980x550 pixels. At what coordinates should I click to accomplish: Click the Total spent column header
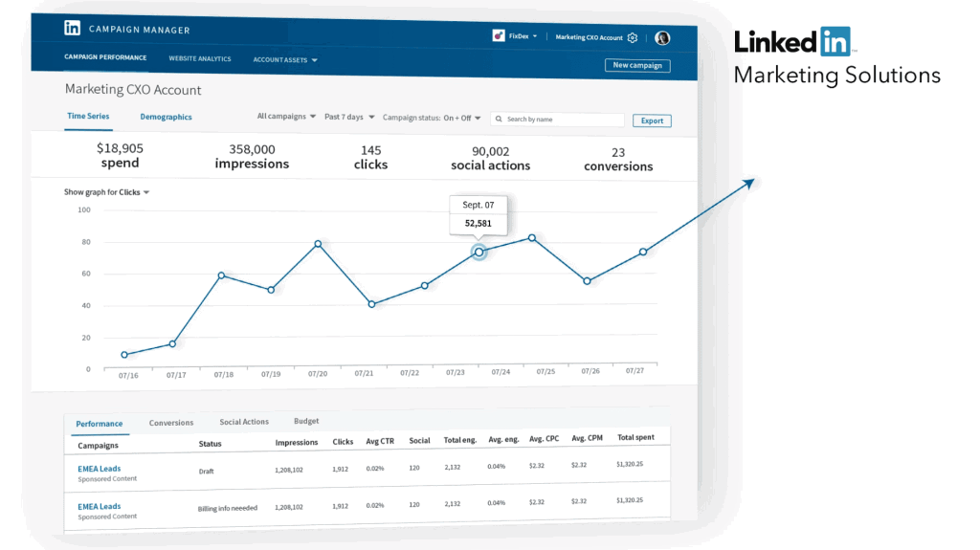pyautogui.click(x=635, y=437)
